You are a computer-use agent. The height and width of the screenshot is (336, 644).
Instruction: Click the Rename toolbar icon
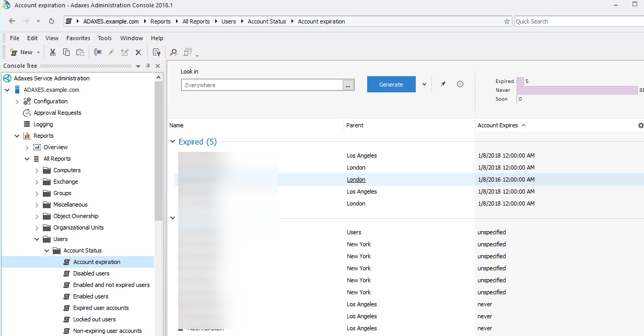[x=98, y=52]
